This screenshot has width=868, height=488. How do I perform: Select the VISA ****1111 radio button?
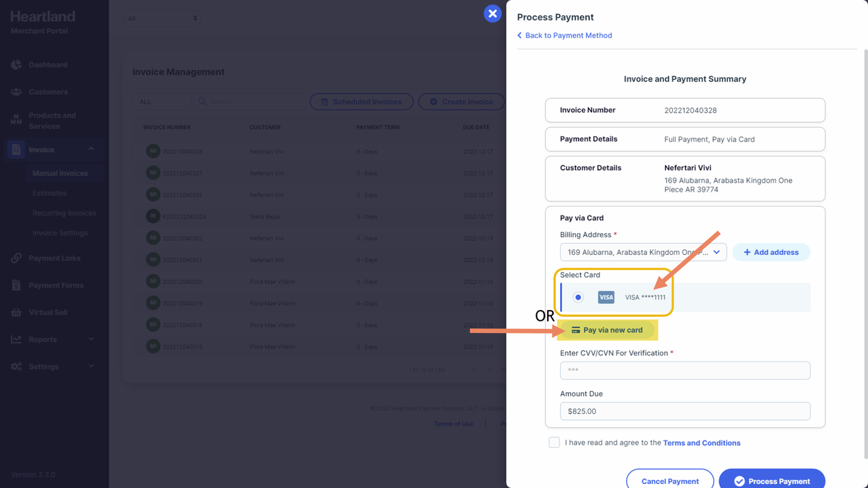pyautogui.click(x=578, y=297)
